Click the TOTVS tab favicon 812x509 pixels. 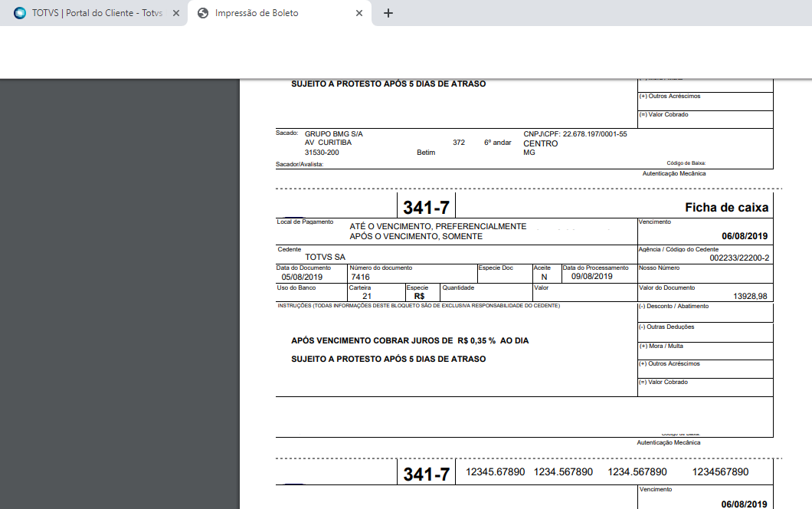click(x=20, y=13)
